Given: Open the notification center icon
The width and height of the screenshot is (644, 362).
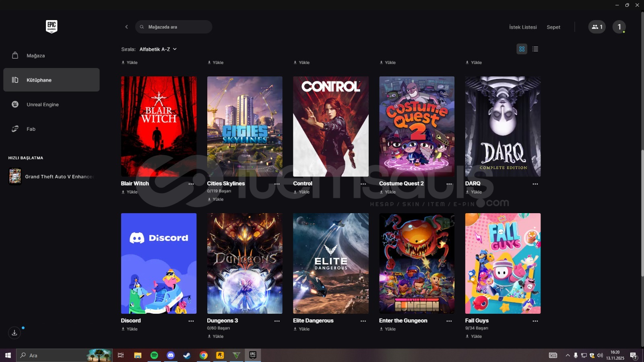Looking at the screenshot, I should pyautogui.click(x=634, y=355).
